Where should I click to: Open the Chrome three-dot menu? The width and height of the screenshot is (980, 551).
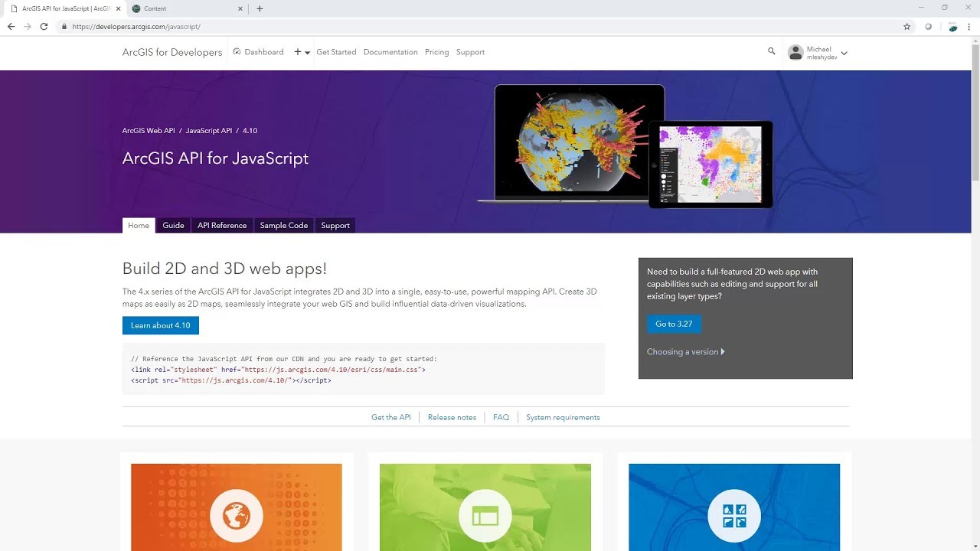tap(970, 26)
